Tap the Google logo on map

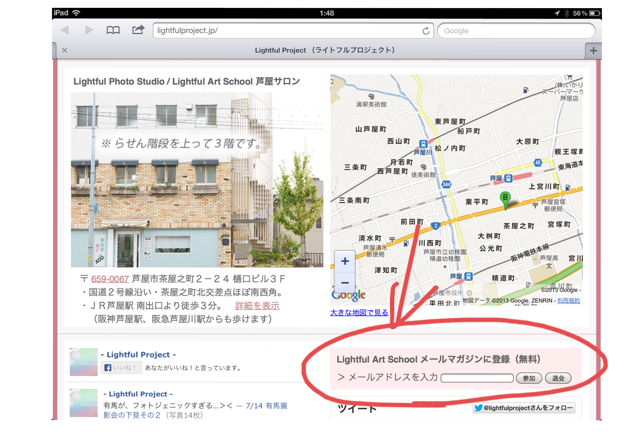(x=348, y=295)
